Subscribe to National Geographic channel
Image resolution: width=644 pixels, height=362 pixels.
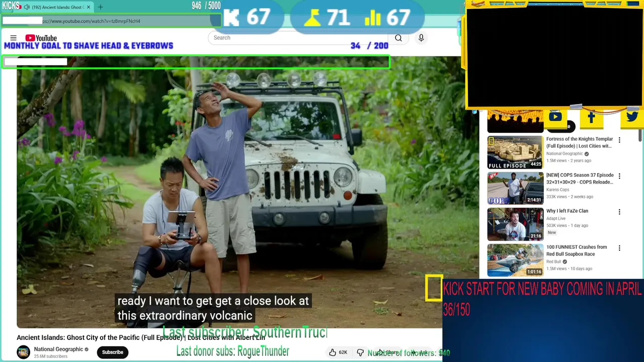(113, 352)
